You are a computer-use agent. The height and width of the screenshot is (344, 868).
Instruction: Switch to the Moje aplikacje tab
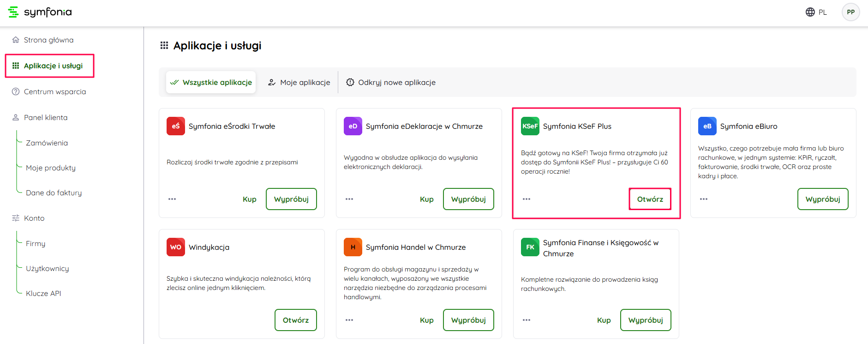click(299, 82)
